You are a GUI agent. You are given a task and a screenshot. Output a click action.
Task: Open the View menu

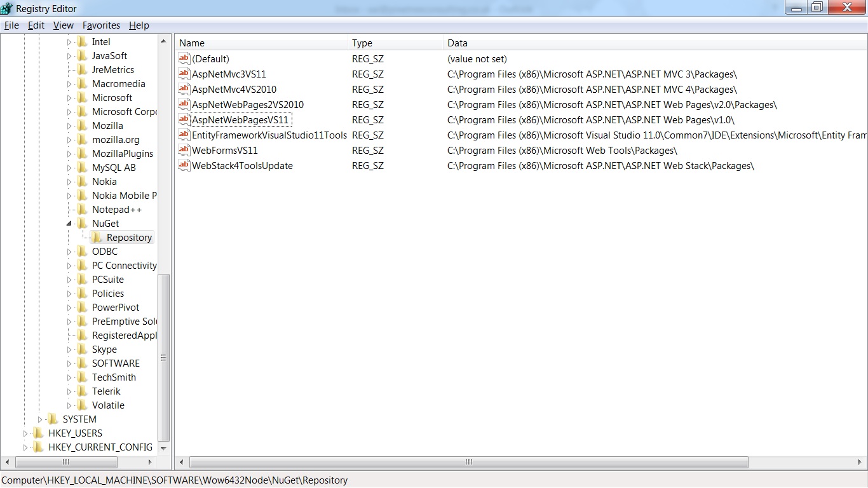coord(64,25)
